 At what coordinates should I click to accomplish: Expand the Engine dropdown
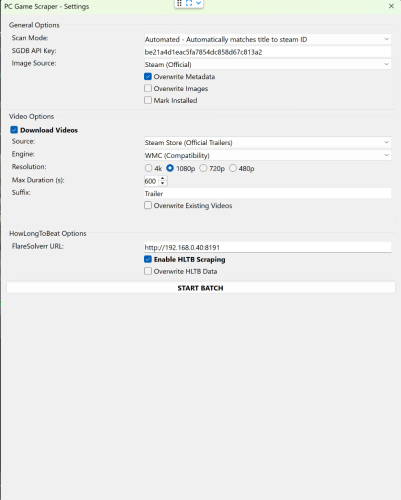click(x=267, y=155)
